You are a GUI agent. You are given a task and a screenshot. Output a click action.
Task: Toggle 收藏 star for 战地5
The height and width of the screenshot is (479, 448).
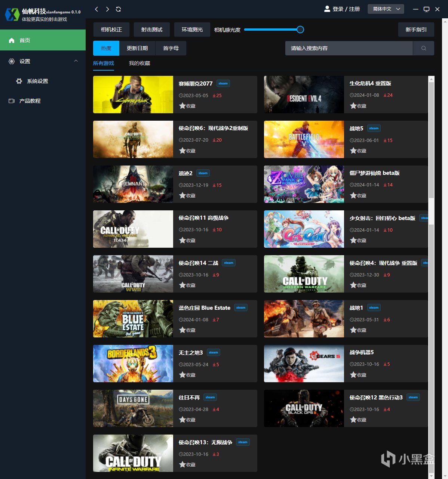353,151
